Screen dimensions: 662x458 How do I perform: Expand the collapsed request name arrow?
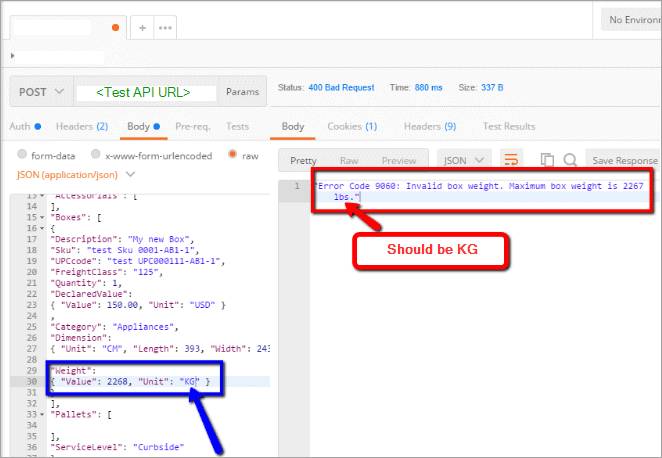tap(13, 56)
